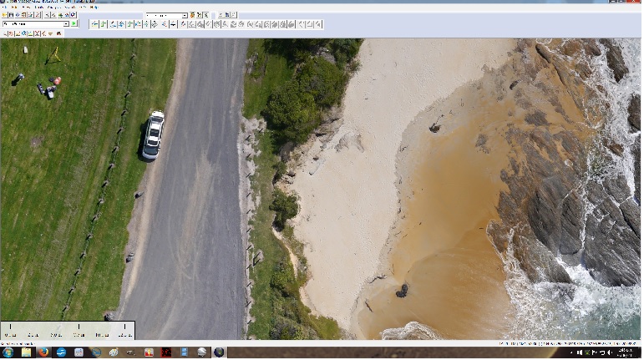
Task: Click the Windows Start orb
Action: [x=8, y=352]
